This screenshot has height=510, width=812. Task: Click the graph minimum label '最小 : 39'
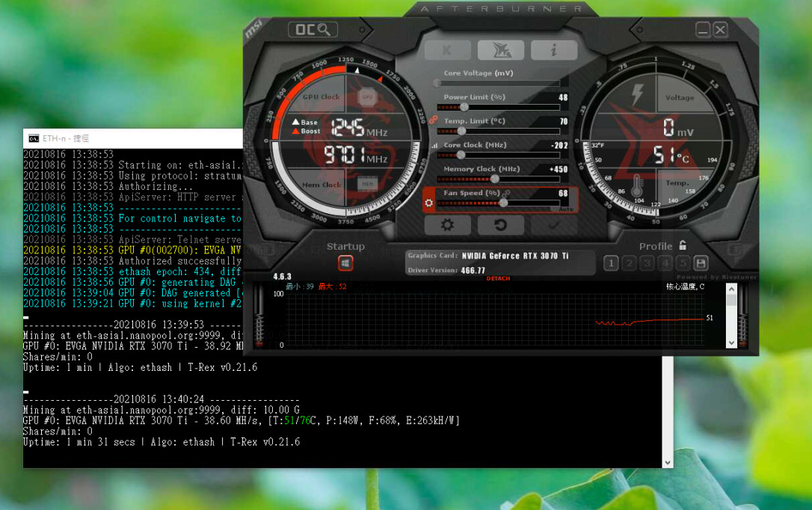(x=300, y=286)
